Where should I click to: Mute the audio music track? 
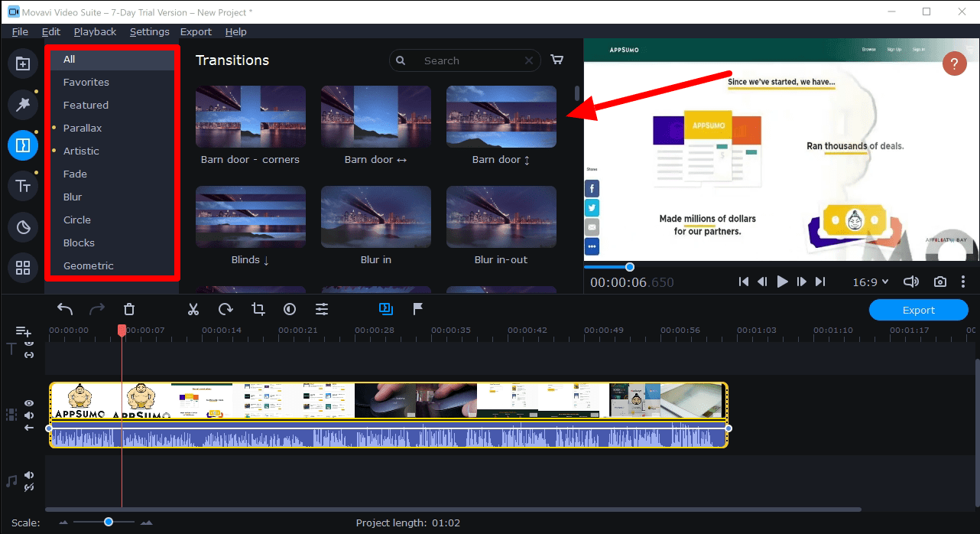pos(29,475)
